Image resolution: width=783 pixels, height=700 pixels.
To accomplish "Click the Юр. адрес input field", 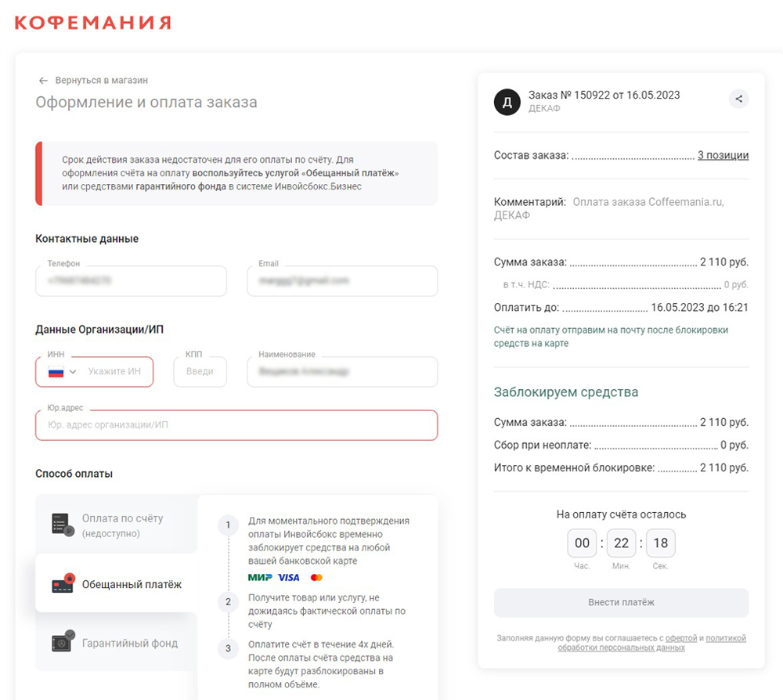I will 236,425.
